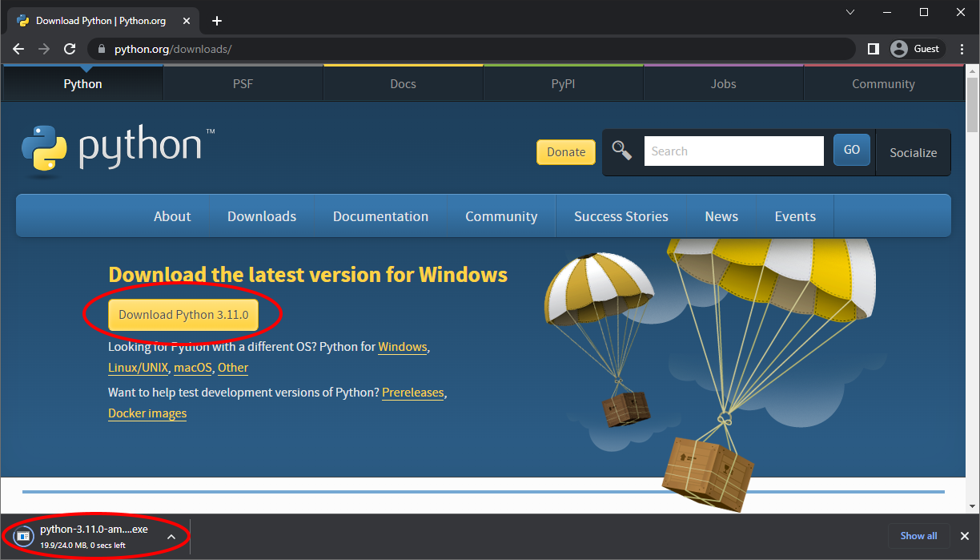Follow the Prereleases link
Image resolution: width=980 pixels, height=560 pixels.
[x=413, y=393]
